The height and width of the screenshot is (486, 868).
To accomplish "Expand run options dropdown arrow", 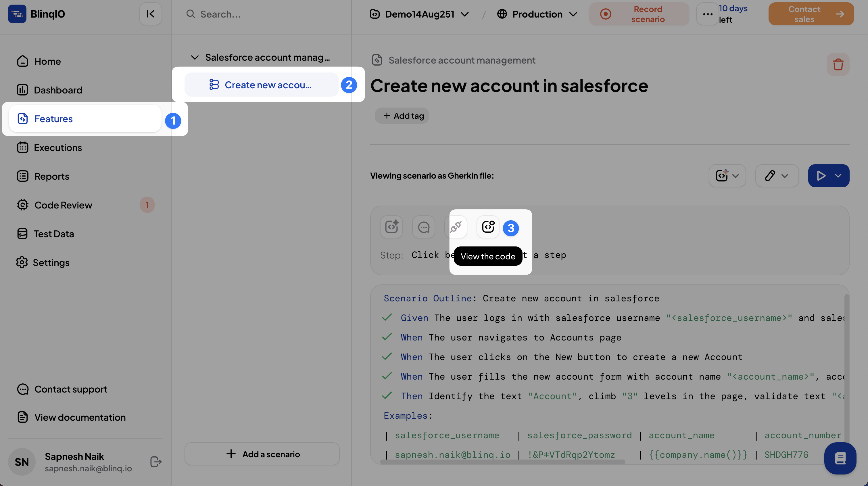I will pyautogui.click(x=839, y=176).
